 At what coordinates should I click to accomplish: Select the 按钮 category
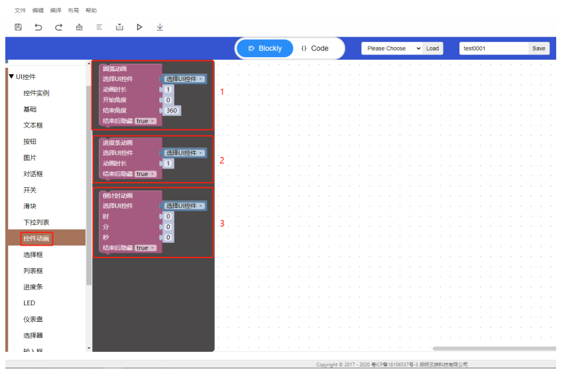30,141
